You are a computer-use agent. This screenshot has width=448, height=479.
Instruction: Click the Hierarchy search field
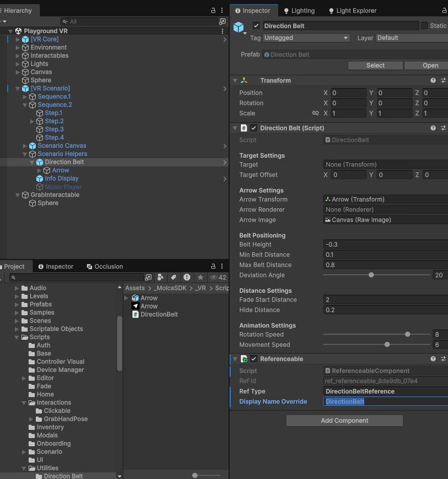pos(139,21)
